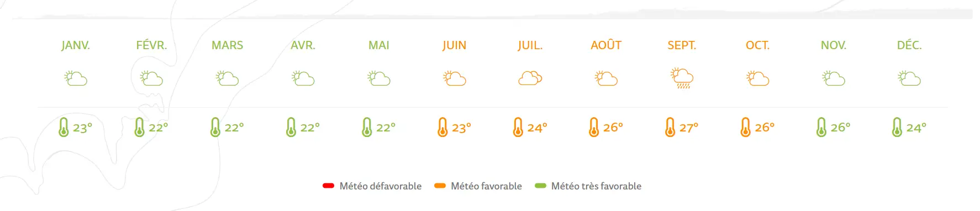This screenshot has width=980, height=211.
Task: Click the orange Météo favorable swatch
Action: point(440,186)
